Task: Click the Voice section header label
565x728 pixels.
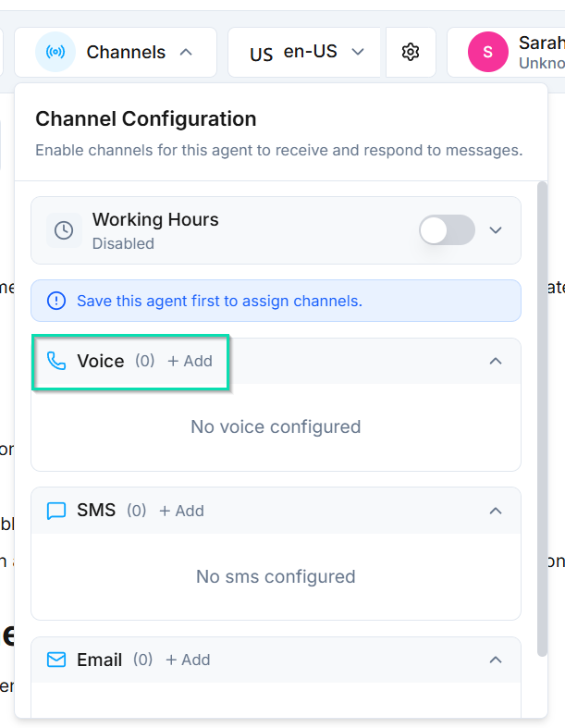Action: pyautogui.click(x=100, y=361)
